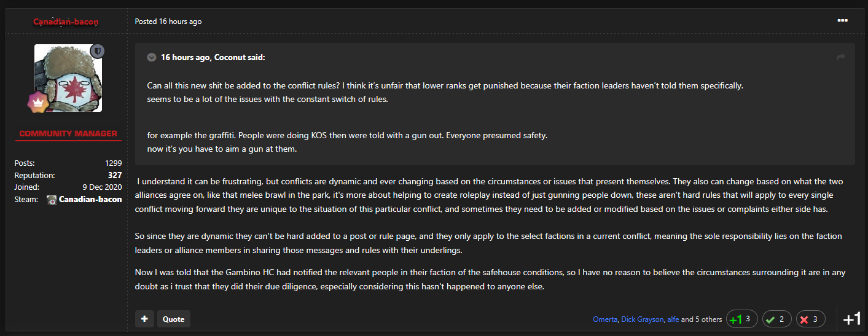This screenshot has height=336, width=868.
Task: Click the crown rank badge icon
Action: (38, 103)
